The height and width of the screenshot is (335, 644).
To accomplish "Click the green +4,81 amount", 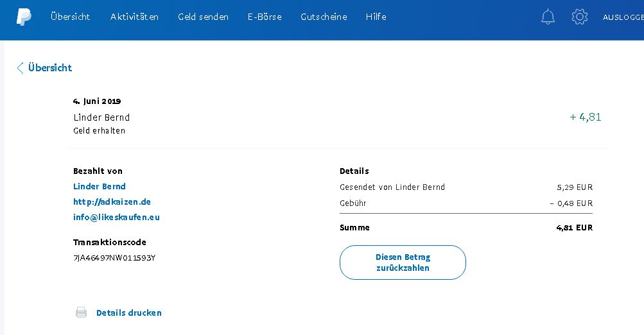I will tap(585, 117).
